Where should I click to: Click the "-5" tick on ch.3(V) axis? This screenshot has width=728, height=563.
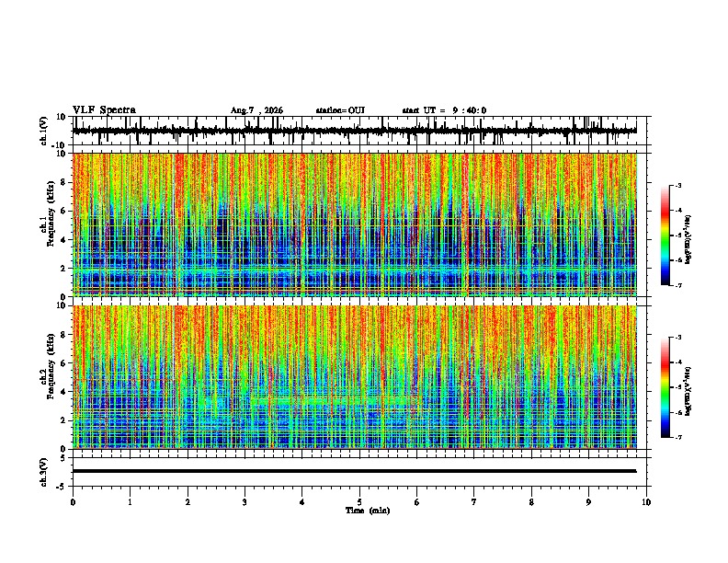(x=63, y=487)
